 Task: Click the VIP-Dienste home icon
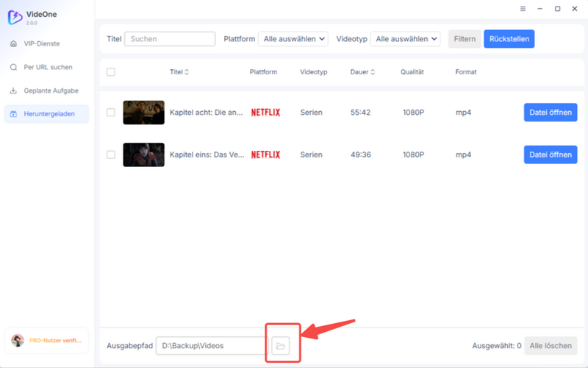coord(13,43)
